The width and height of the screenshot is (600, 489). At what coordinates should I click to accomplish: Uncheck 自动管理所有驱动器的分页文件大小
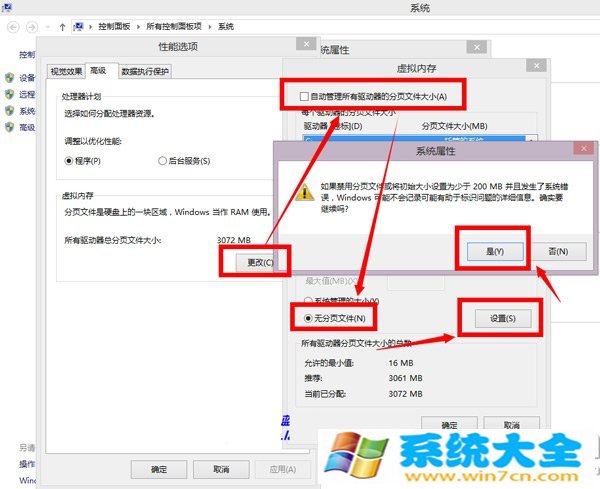pos(304,96)
